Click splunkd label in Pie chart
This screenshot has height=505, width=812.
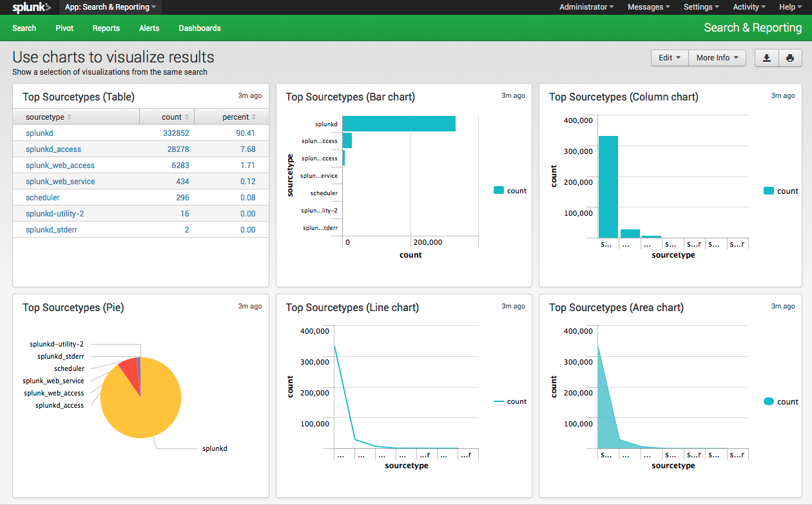click(x=215, y=448)
